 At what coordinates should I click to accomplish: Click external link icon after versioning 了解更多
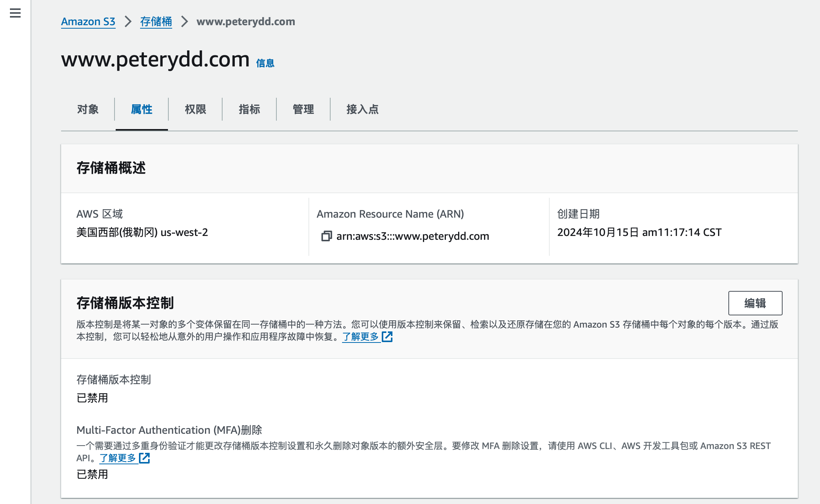point(387,336)
